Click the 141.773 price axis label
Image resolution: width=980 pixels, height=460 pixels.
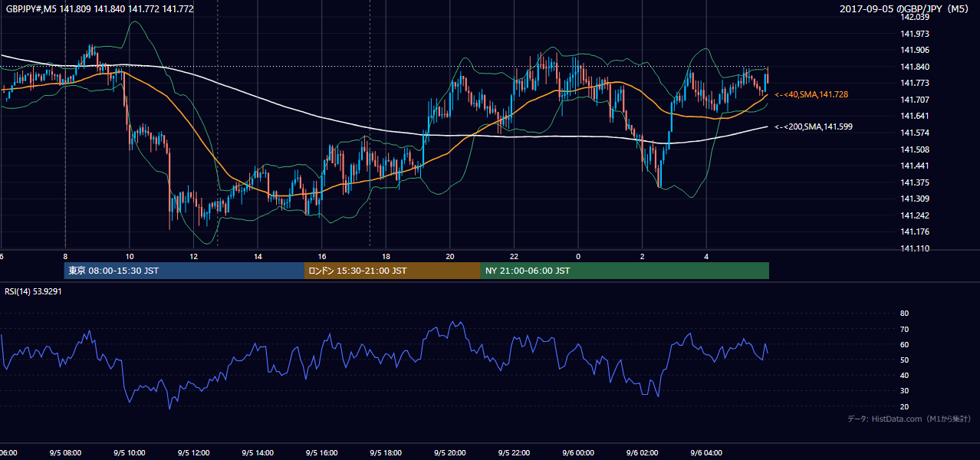coord(915,83)
